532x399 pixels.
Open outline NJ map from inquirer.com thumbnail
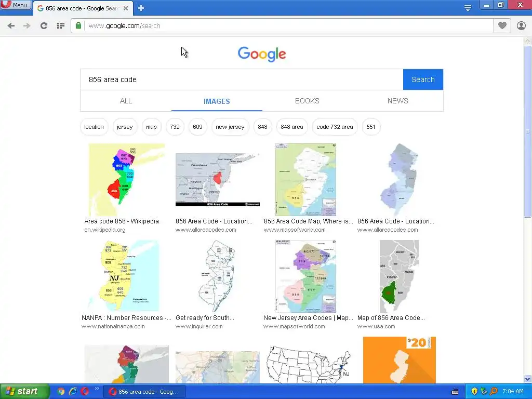click(x=217, y=276)
